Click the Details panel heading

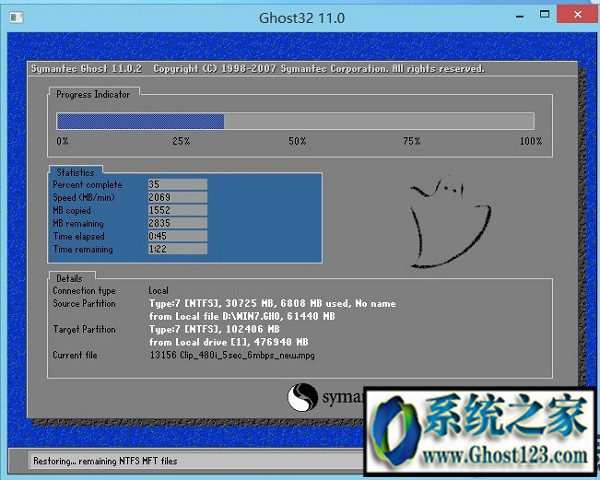69,278
